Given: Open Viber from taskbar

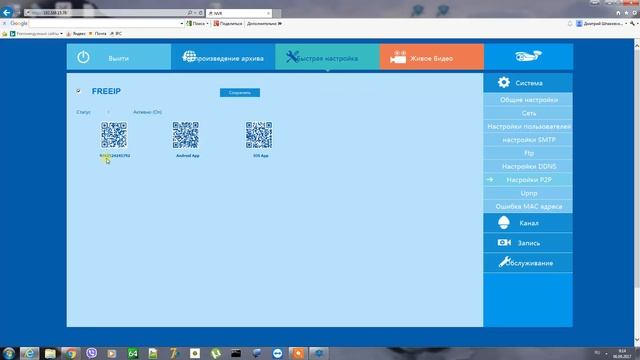Looking at the screenshot, I should click(91, 353).
